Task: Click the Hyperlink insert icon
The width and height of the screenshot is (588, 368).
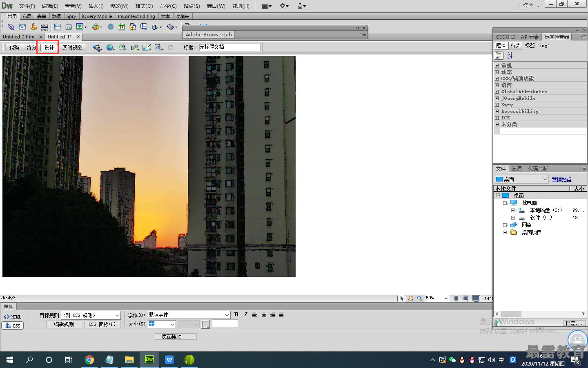Action: pyautogui.click(x=11, y=27)
